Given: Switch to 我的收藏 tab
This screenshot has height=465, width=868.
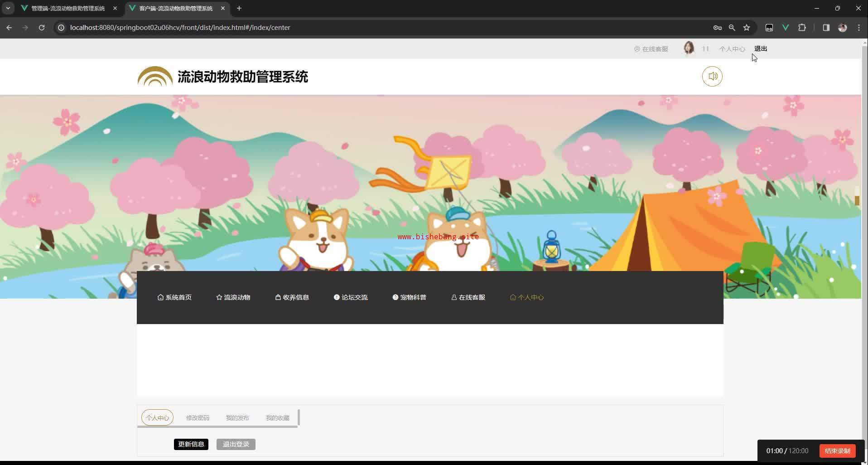Looking at the screenshot, I should pos(277,418).
